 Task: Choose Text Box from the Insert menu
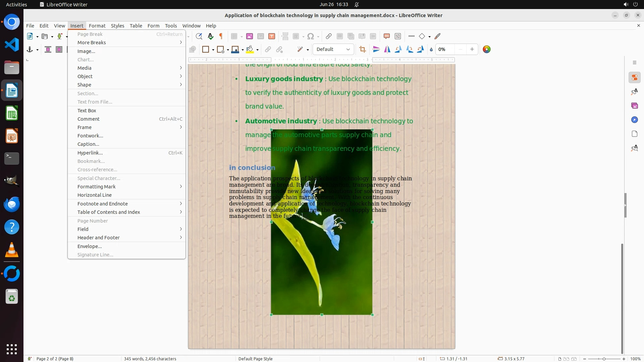pyautogui.click(x=87, y=111)
